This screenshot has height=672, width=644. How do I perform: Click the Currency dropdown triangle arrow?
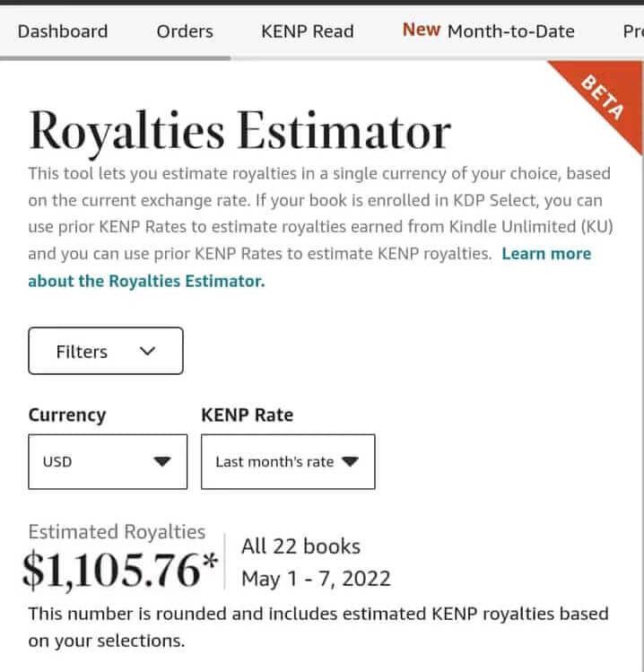click(x=161, y=462)
